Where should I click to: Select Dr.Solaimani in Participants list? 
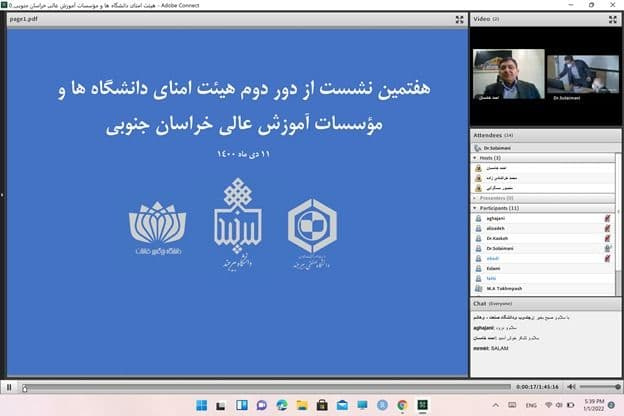coord(543,248)
